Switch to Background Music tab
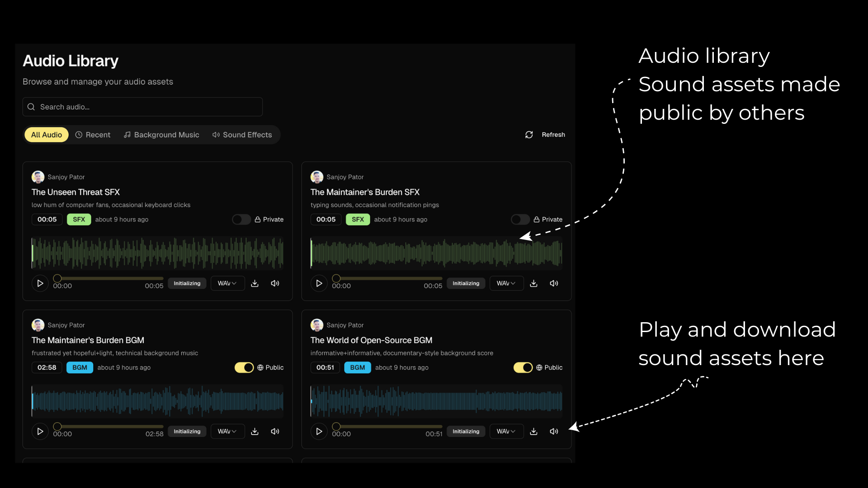Image resolution: width=868 pixels, height=488 pixels. click(161, 135)
